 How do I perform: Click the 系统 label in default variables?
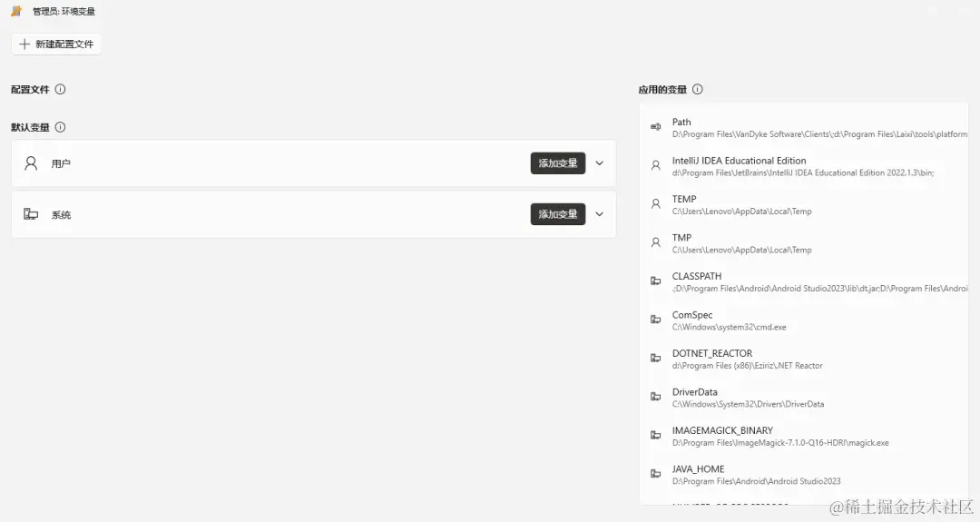(61, 215)
